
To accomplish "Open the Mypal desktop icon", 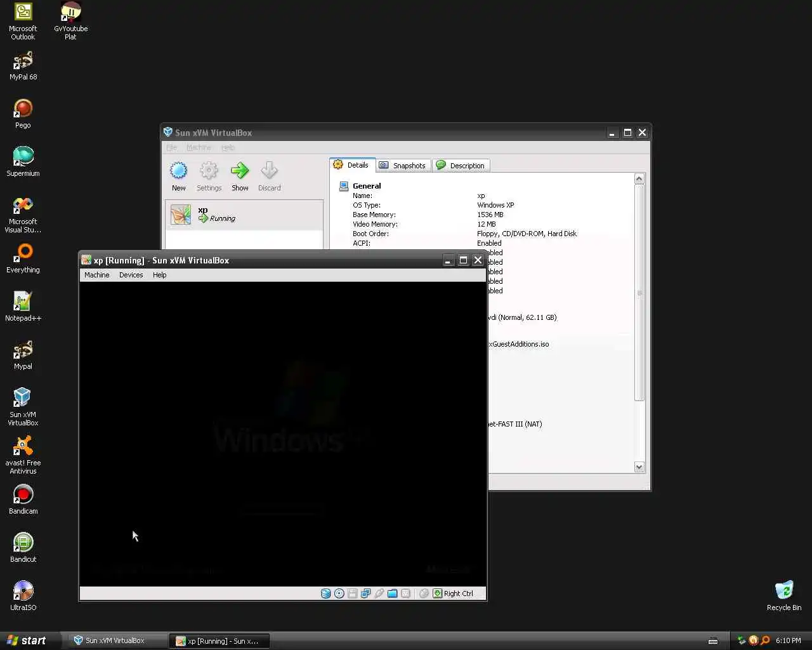I will [x=23, y=355].
